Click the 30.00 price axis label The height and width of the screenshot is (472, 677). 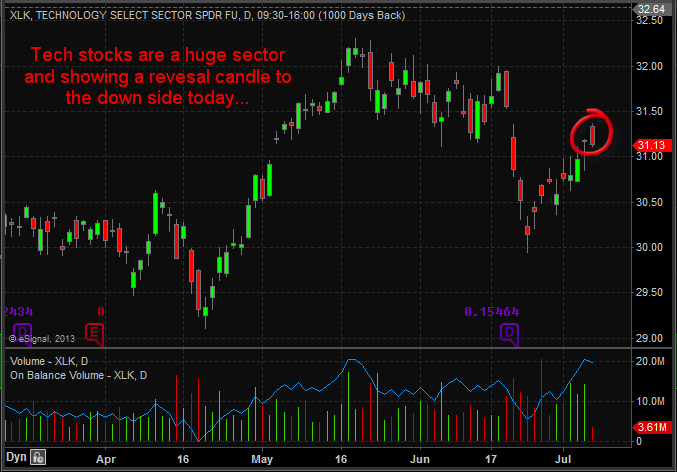[x=649, y=247]
